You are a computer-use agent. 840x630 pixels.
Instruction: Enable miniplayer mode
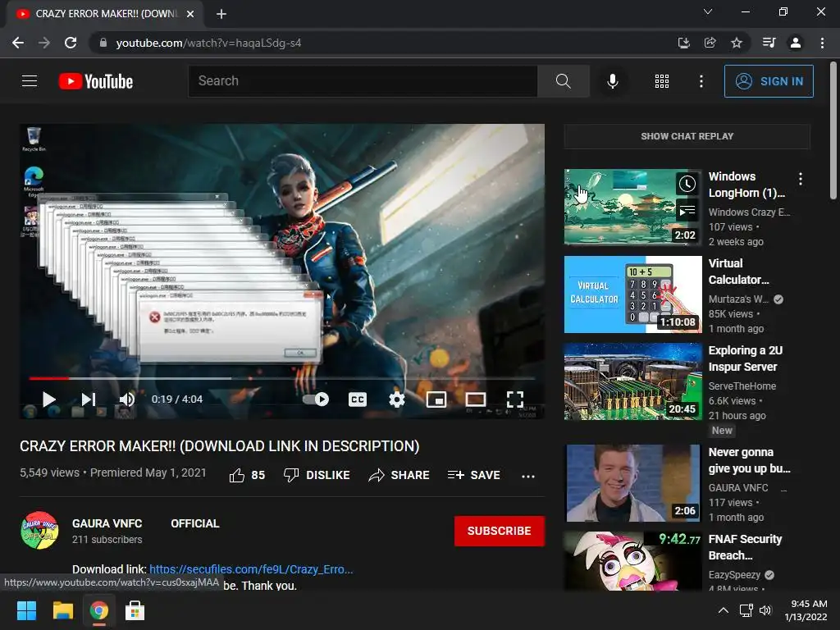[x=436, y=399]
